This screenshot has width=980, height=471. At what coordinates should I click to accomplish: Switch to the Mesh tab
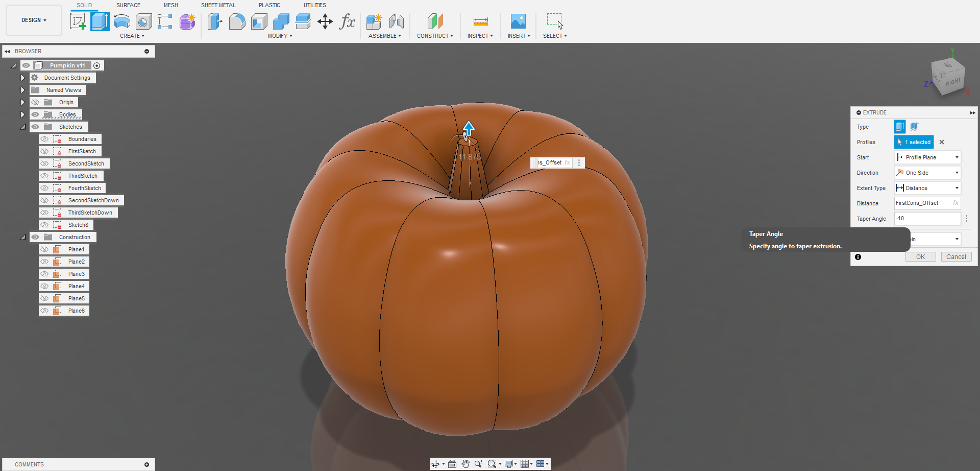click(171, 5)
